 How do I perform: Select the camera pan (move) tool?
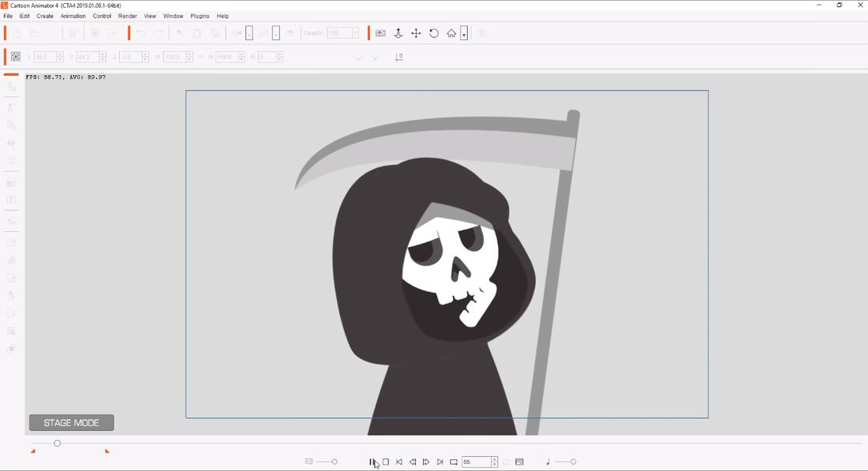pos(416,33)
